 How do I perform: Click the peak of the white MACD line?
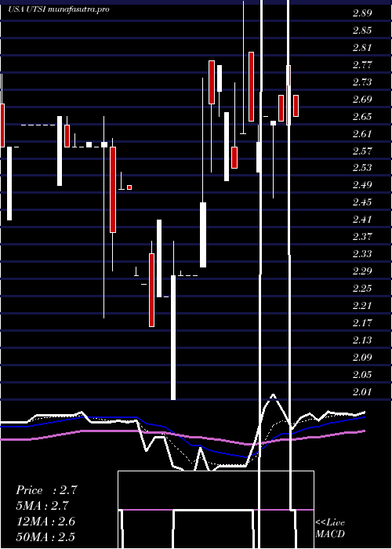[273, 395]
